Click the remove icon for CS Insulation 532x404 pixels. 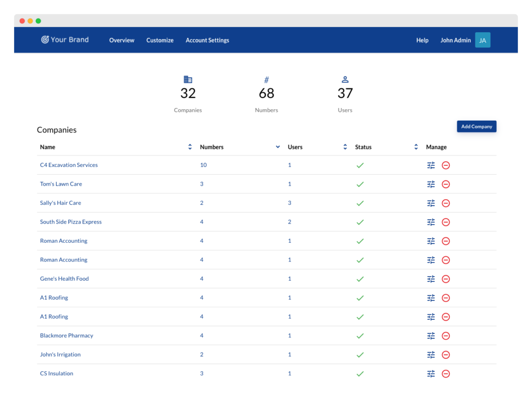445,373
